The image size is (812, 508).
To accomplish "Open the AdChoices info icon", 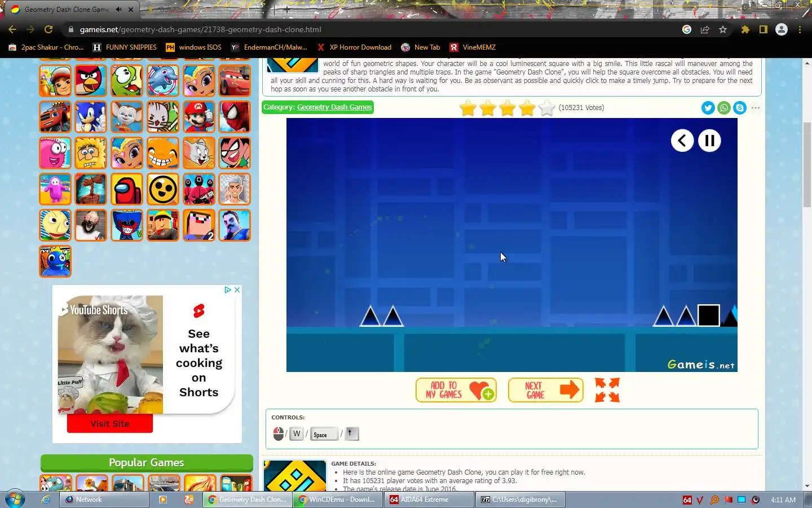I will [x=228, y=290].
